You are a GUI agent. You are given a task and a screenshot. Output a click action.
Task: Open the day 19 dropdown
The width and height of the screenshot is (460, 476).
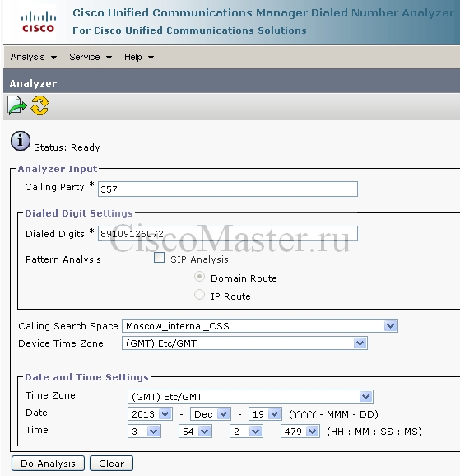click(265, 414)
